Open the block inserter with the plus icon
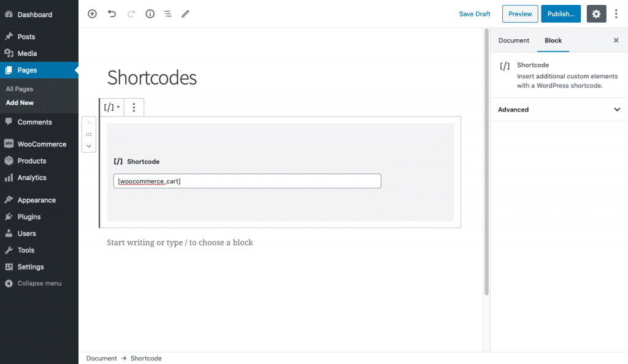Image resolution: width=628 pixels, height=364 pixels. (x=92, y=13)
